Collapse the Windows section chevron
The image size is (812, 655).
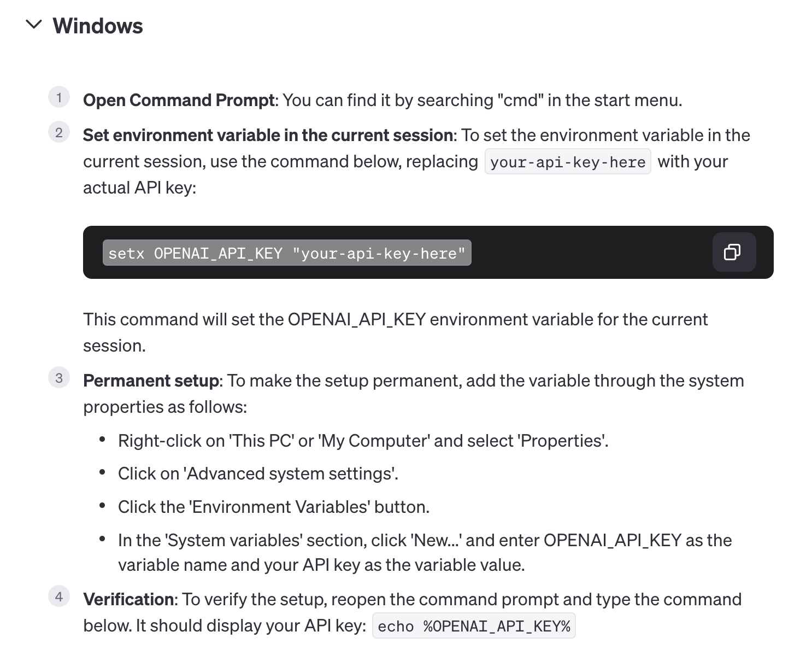pos(34,25)
